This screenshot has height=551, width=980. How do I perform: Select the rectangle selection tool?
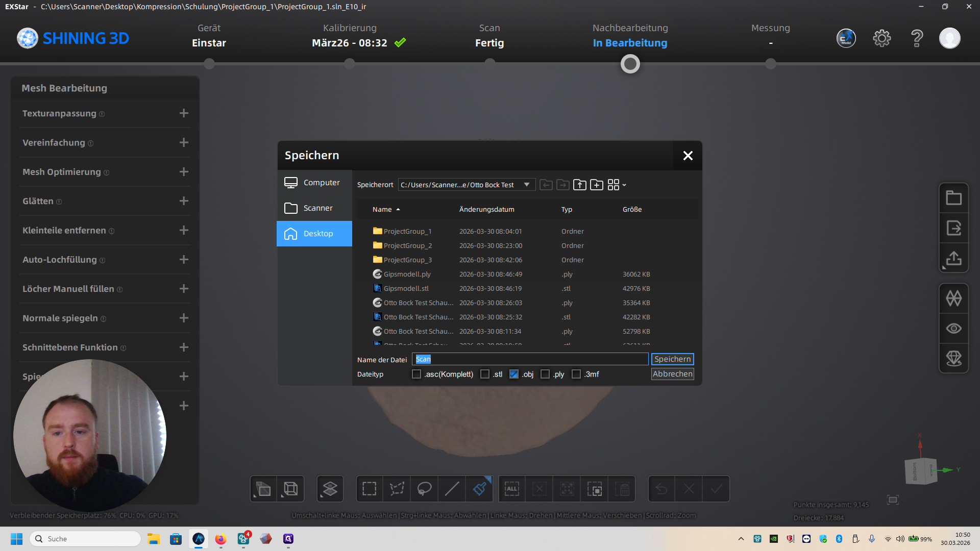[369, 489]
